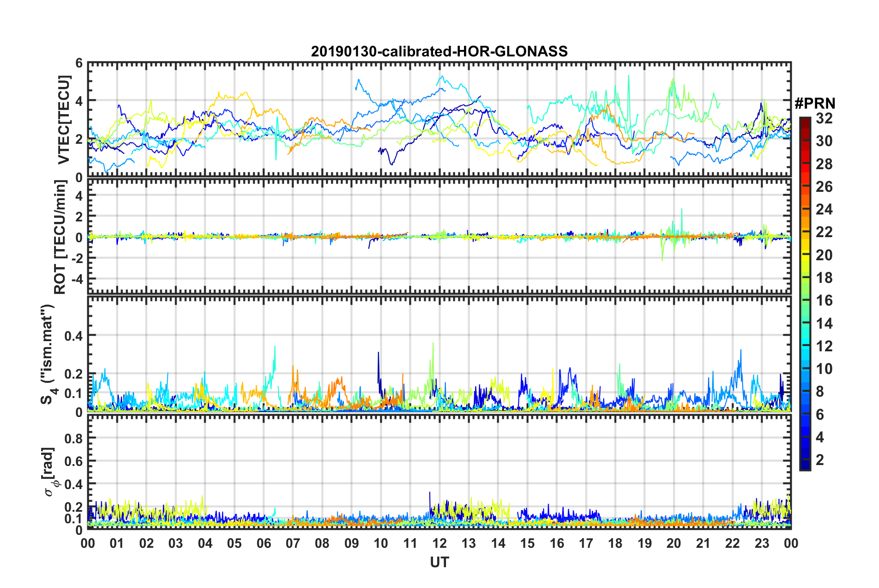Click the 26 label on the PRN colorbar
Image resolution: width=879 pixels, height=588 pixels.
(824, 187)
